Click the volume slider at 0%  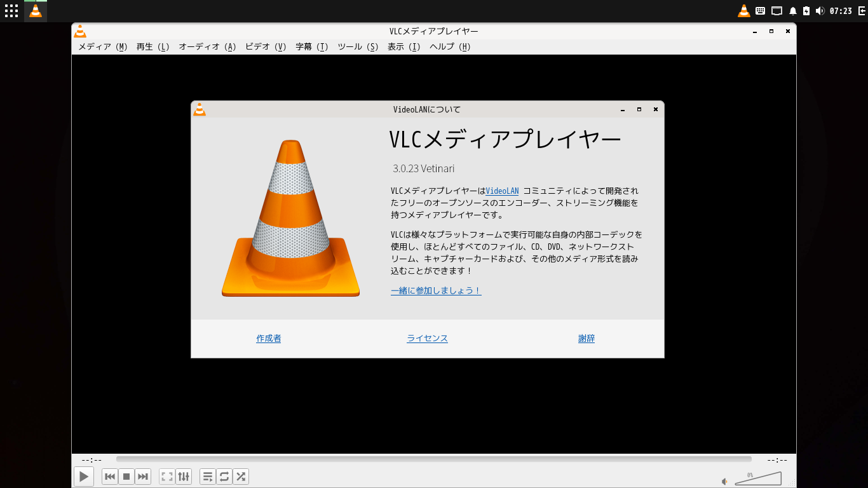(x=758, y=478)
